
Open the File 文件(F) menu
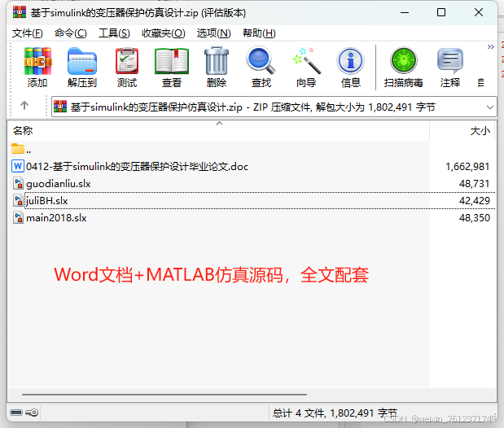[x=28, y=33]
